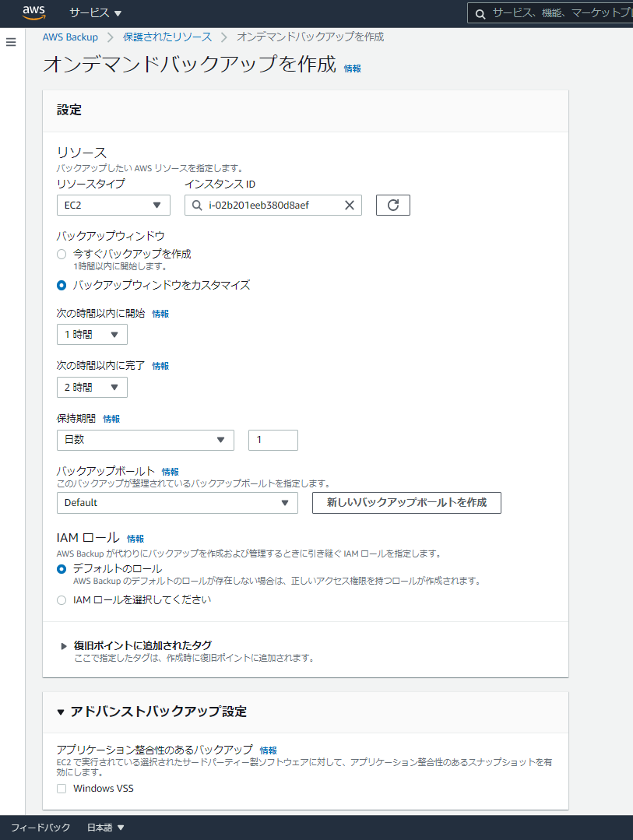The height and width of the screenshot is (840, 633).
Task: Go to AWS Backup breadcrumb link
Action: [x=70, y=37]
